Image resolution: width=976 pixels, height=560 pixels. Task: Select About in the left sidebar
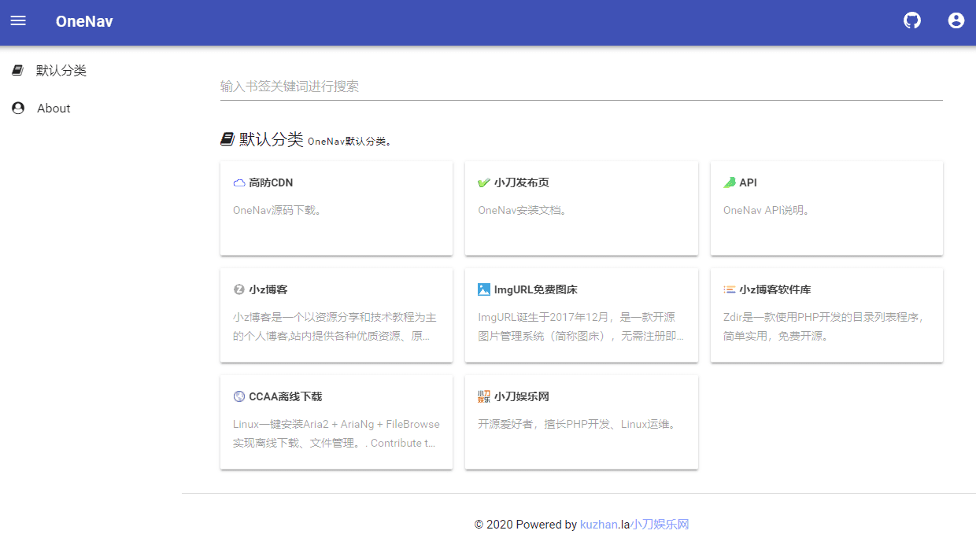click(53, 108)
